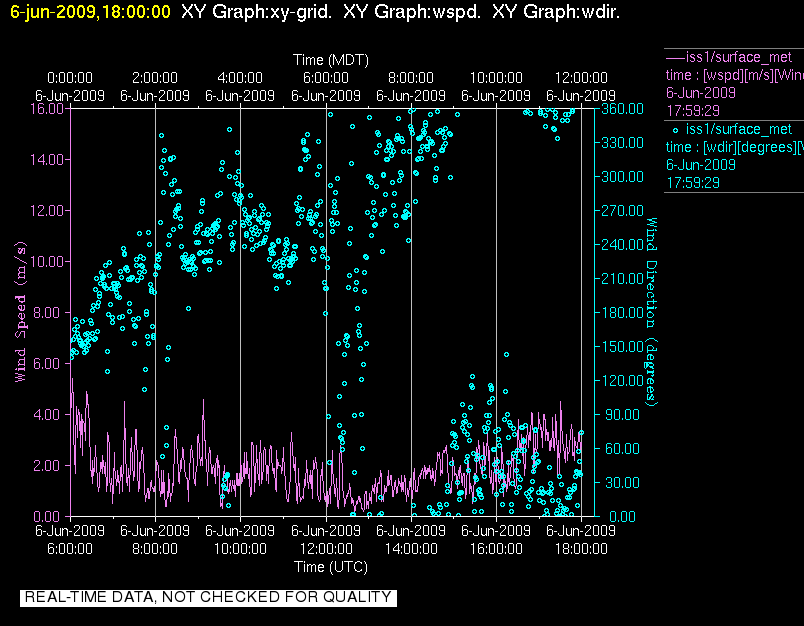
Task: Select the wdir legend entry time field text
Action: (734, 147)
